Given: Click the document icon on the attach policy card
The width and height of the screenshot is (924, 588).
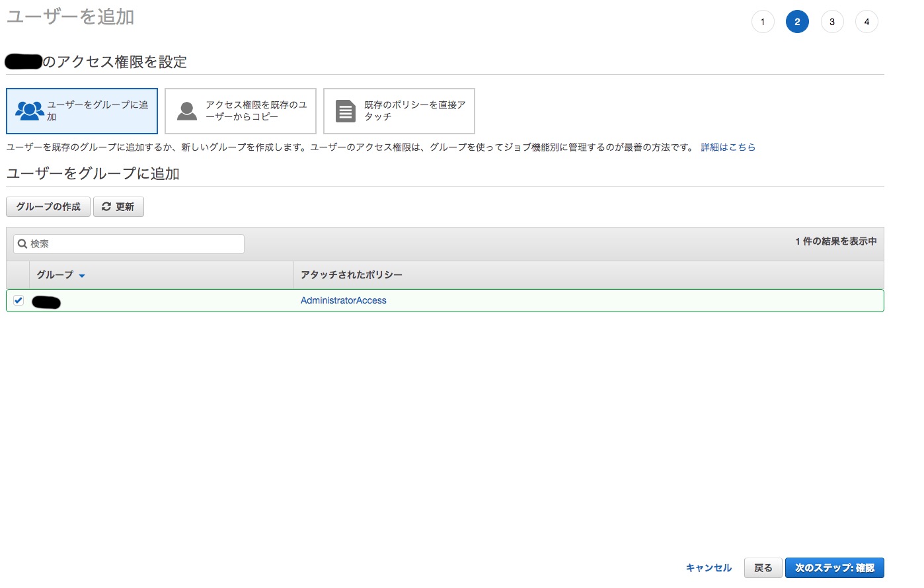Looking at the screenshot, I should pyautogui.click(x=344, y=110).
